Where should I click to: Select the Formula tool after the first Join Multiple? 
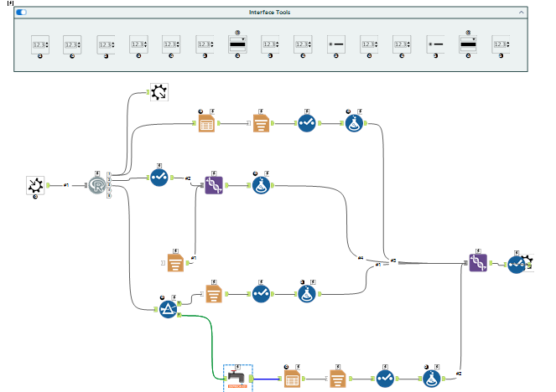click(x=261, y=185)
